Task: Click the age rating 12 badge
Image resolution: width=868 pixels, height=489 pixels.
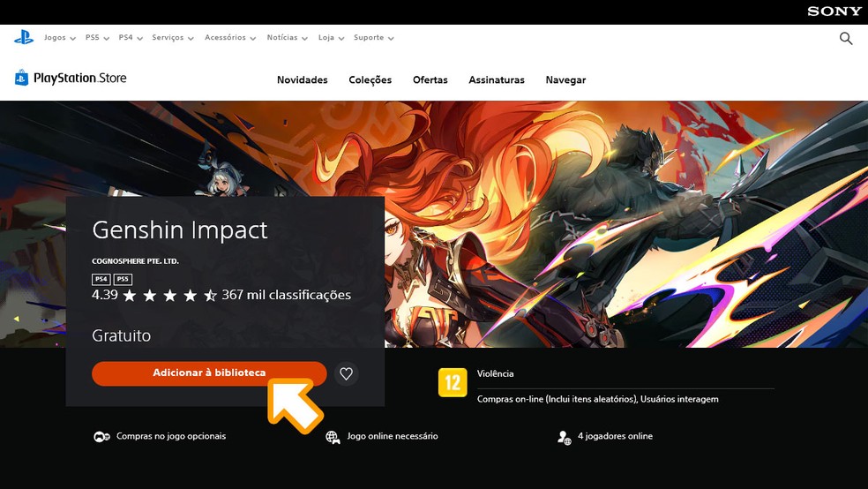Action: click(x=453, y=382)
